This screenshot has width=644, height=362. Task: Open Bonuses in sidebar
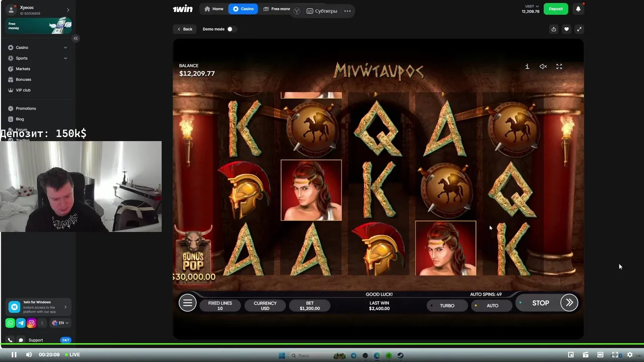23,79
